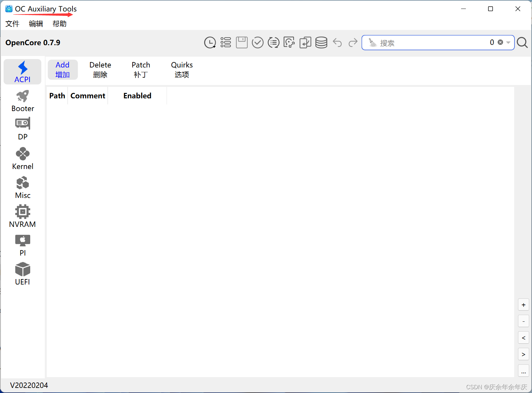Click the broom icon in search box
This screenshot has width=532, height=393.
pyautogui.click(x=372, y=43)
